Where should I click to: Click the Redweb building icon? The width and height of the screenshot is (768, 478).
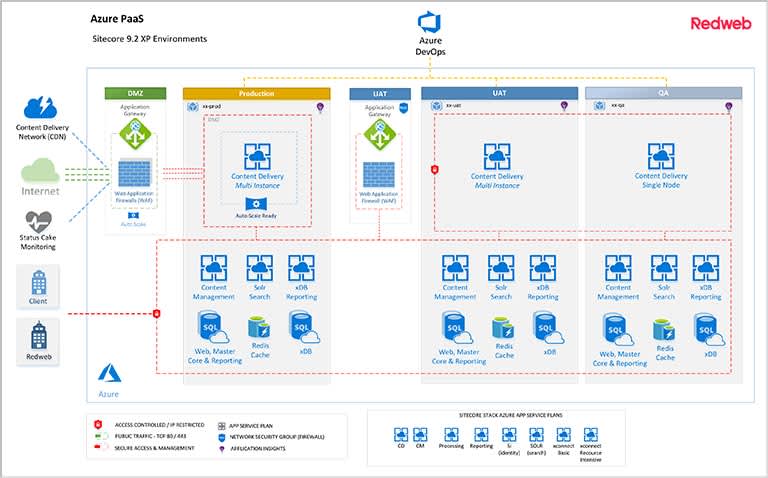(39, 335)
